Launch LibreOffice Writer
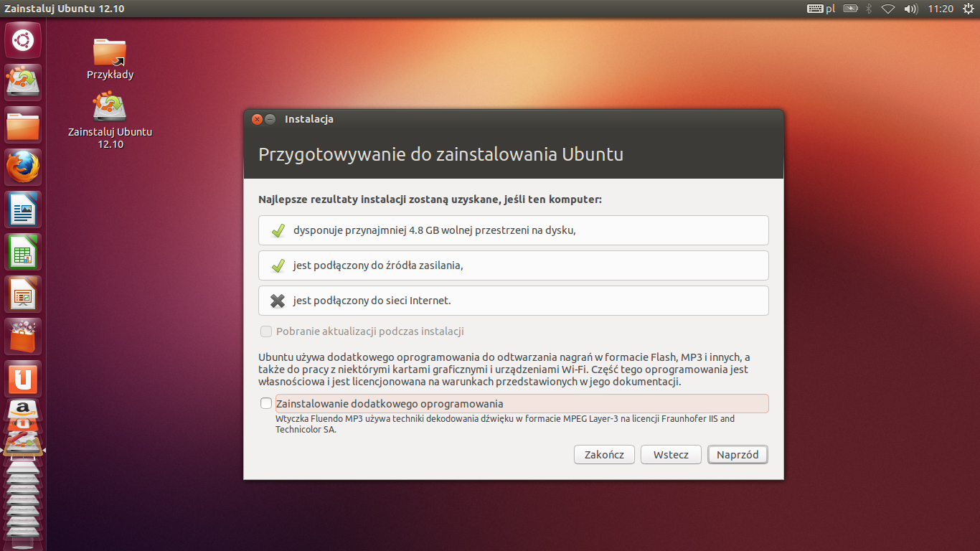The height and width of the screenshot is (551, 980). coord(23,209)
